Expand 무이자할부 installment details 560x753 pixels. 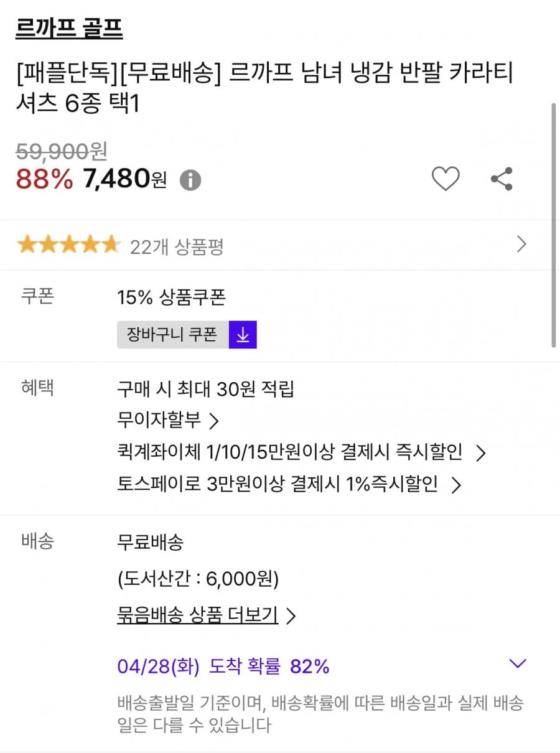[168, 421]
